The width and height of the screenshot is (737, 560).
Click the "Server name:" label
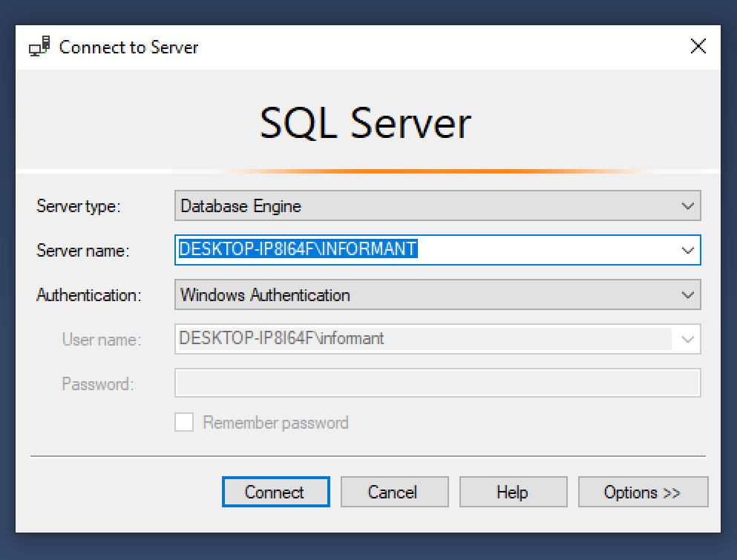82,251
